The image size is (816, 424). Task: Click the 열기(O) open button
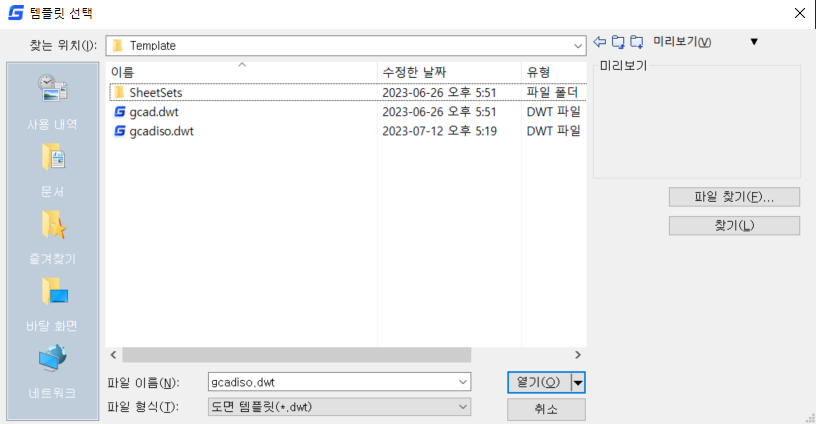[x=539, y=382]
